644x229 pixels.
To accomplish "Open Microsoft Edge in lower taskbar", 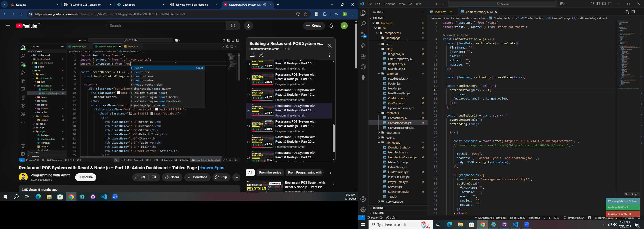I will click(x=449, y=225).
